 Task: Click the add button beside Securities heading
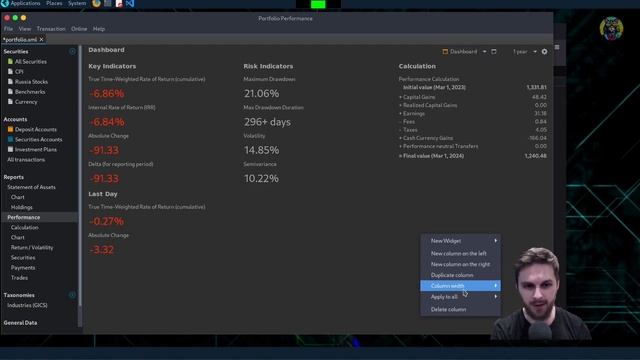point(72,51)
